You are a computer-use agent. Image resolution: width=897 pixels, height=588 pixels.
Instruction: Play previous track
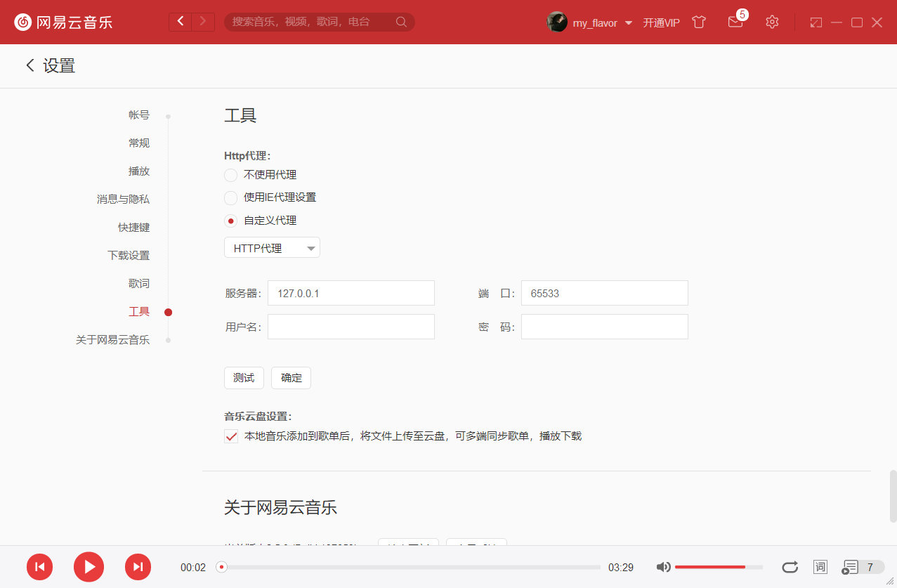(39, 567)
